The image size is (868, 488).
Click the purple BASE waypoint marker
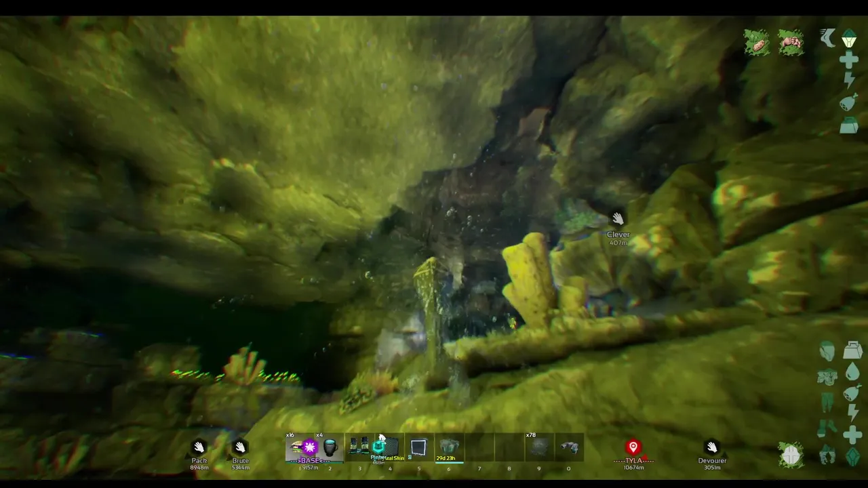[310, 447]
